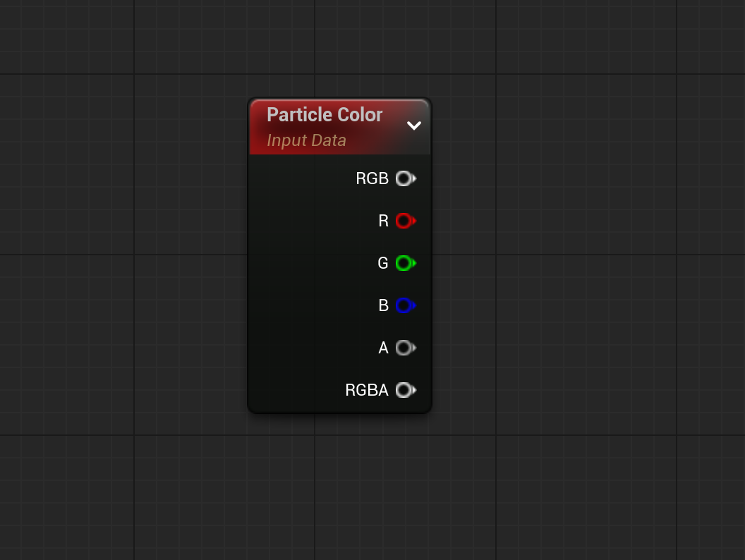This screenshot has height=560, width=745.
Task: Click the RGBA pin label text
Action: [365, 390]
